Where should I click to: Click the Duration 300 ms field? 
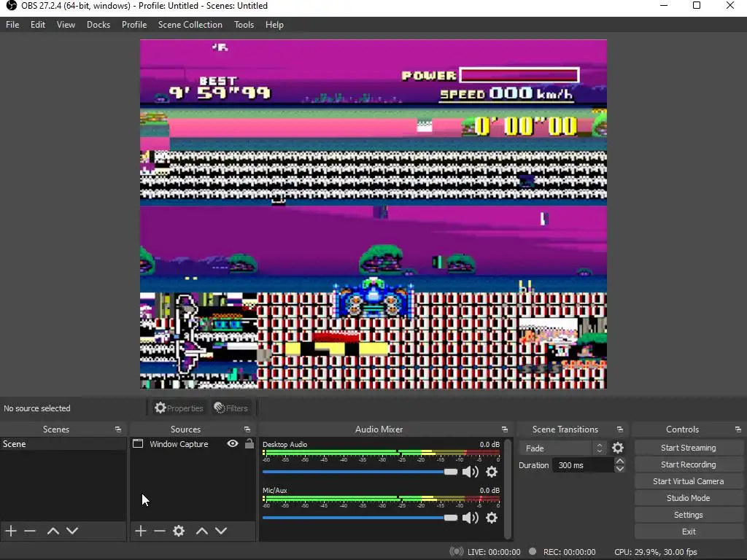coord(583,465)
